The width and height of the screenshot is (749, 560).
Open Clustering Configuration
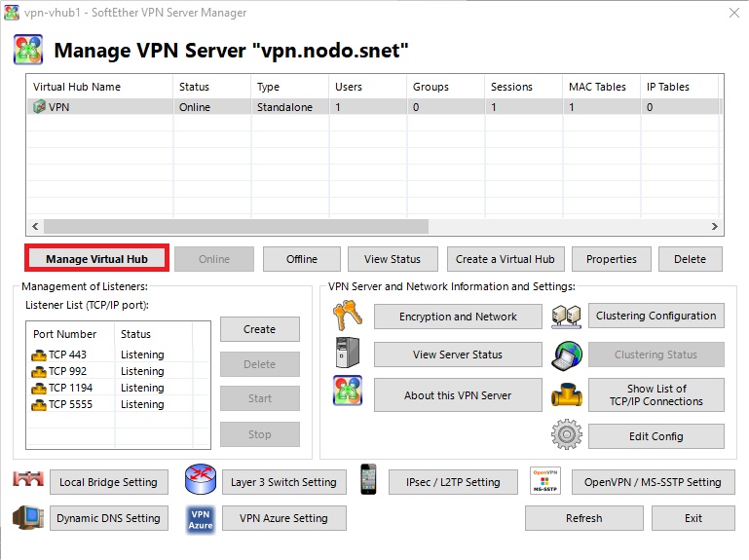click(656, 316)
